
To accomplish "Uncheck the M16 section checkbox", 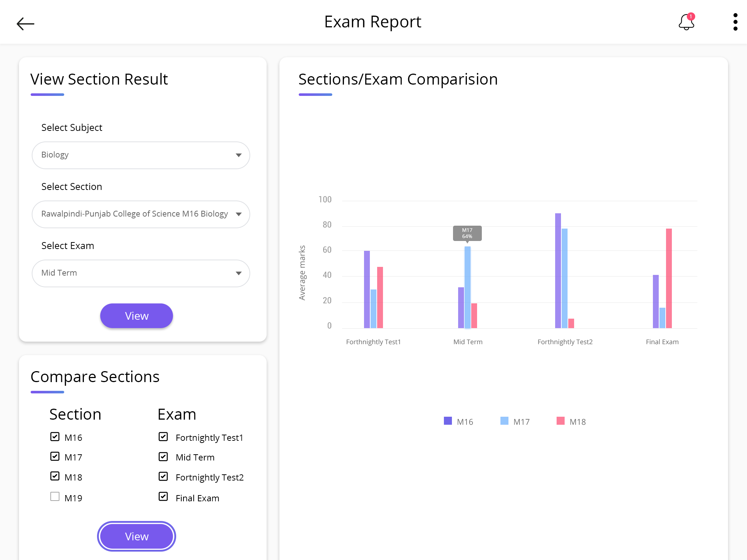I will point(55,437).
